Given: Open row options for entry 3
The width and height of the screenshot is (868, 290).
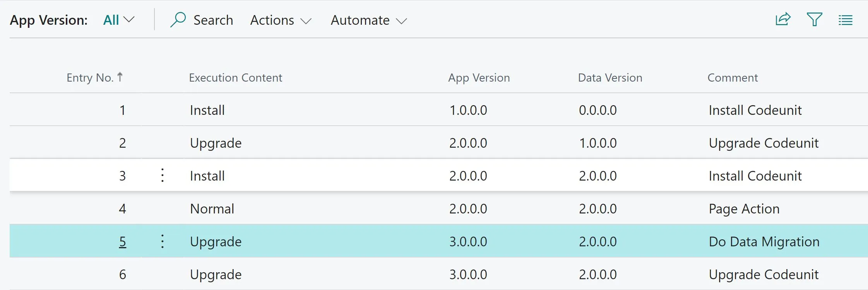Looking at the screenshot, I should point(163,176).
